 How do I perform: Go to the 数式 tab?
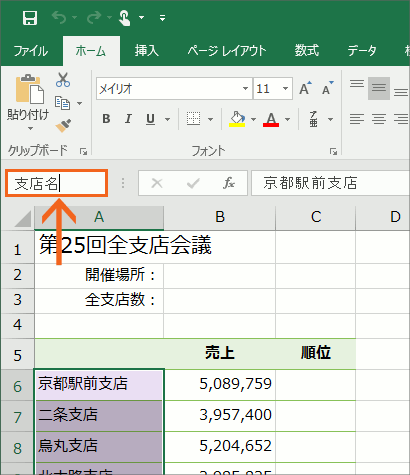307,51
